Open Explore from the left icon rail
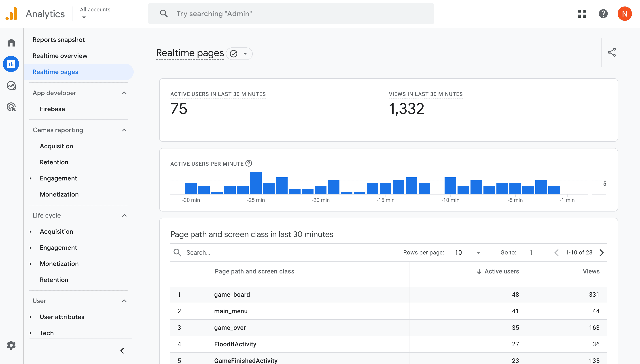Viewport: 640px width, 364px height. [x=11, y=85]
